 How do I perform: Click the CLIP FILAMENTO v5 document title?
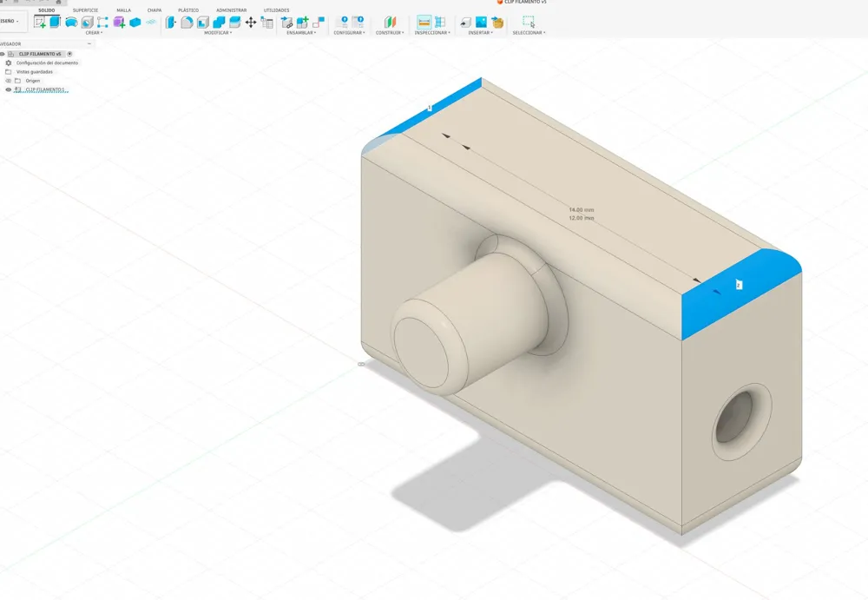pos(525,3)
